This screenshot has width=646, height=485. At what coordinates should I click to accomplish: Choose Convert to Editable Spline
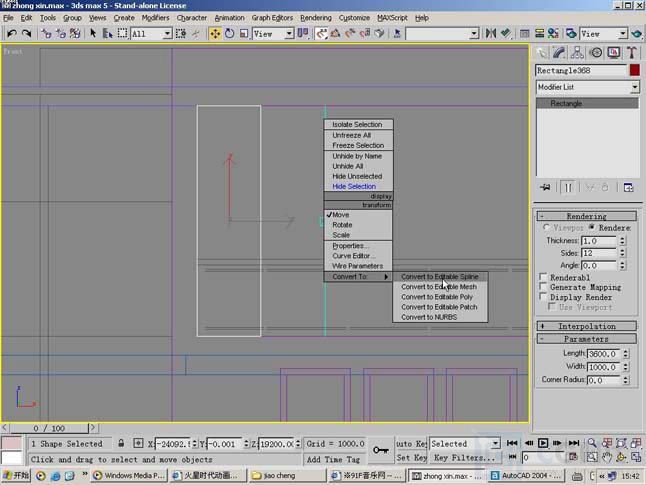[x=440, y=276]
